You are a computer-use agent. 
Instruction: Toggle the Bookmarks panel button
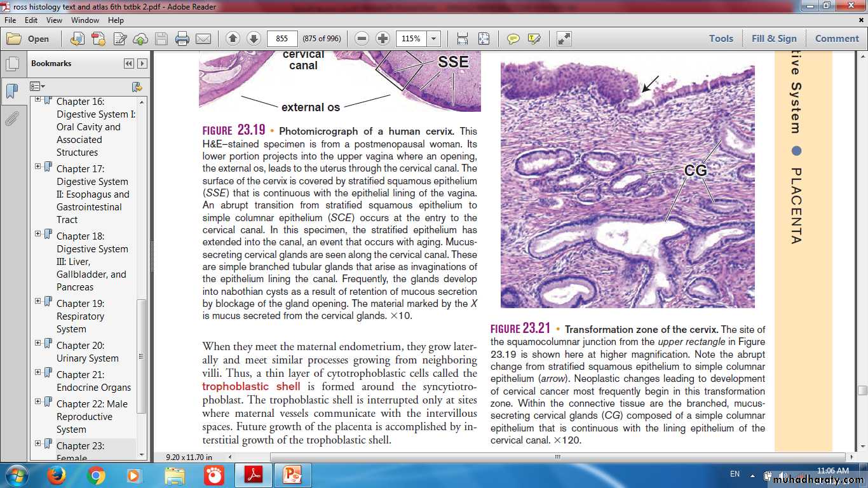pos(11,91)
